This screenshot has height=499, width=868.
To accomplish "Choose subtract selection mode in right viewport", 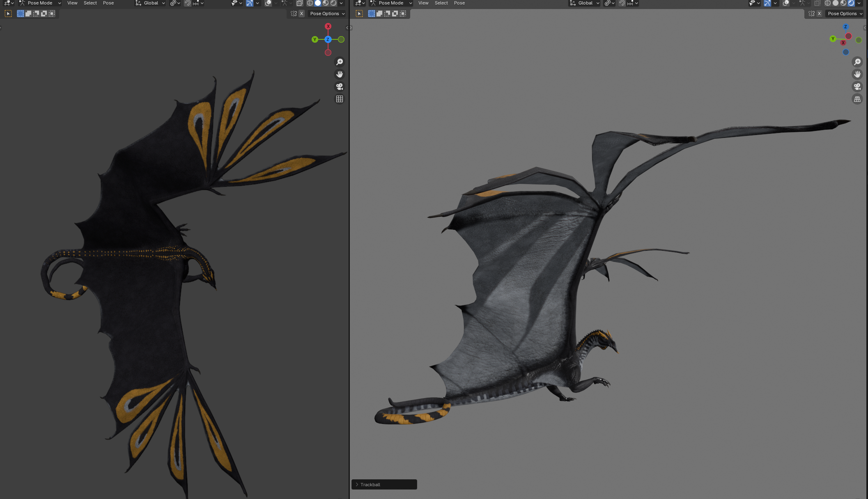I will click(387, 14).
